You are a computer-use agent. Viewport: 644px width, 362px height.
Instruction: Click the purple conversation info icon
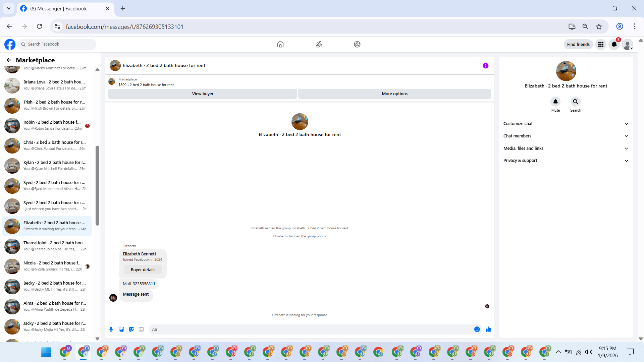pyautogui.click(x=485, y=66)
